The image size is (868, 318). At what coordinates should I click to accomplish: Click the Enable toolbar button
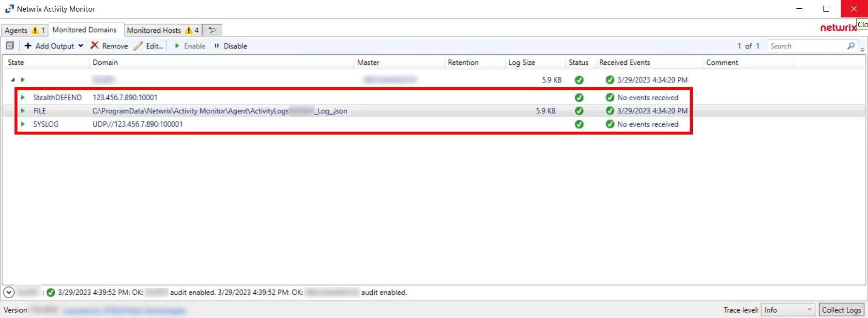(190, 46)
